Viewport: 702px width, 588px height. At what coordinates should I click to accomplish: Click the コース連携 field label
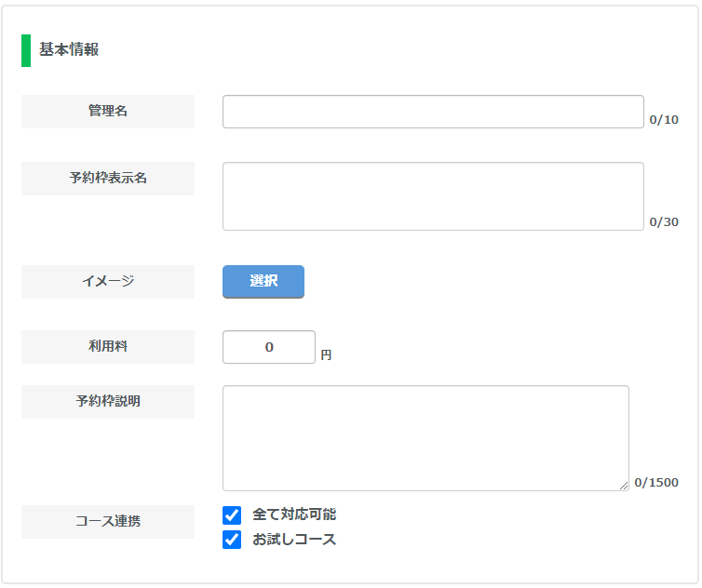point(108,522)
